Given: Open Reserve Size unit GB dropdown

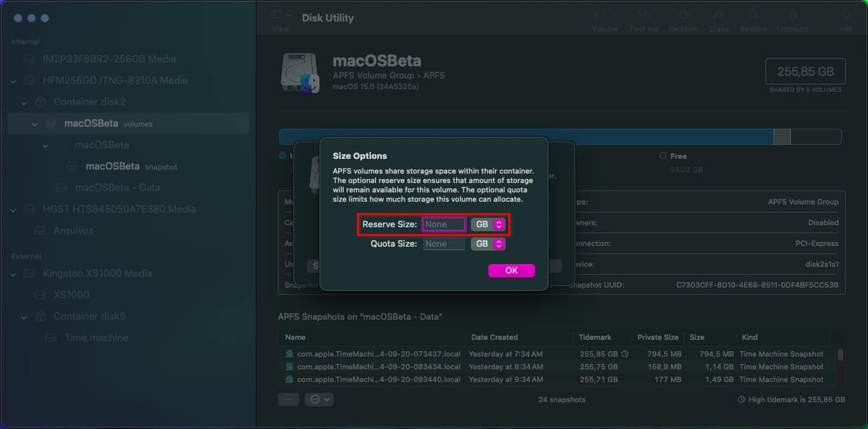Looking at the screenshot, I should [488, 225].
